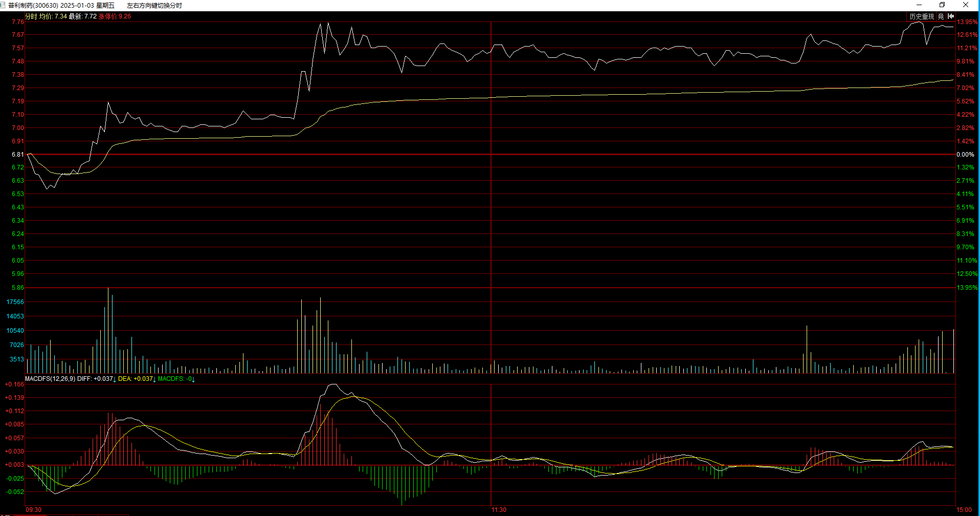Click the 11:30 time axis marker
980x516 pixels.
point(499,510)
